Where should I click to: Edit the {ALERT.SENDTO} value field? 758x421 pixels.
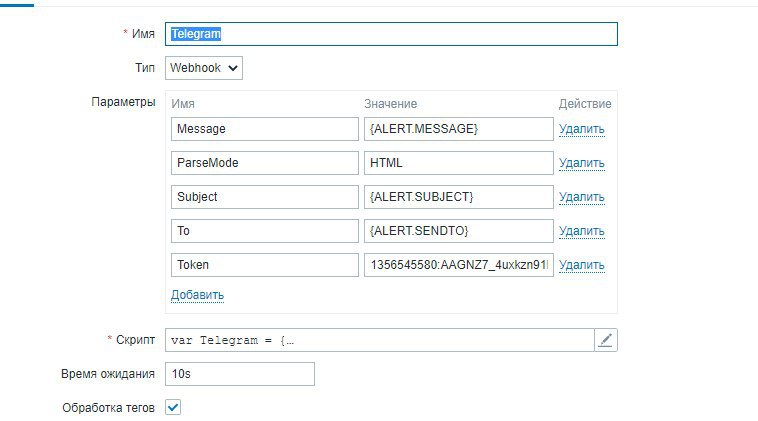click(459, 231)
